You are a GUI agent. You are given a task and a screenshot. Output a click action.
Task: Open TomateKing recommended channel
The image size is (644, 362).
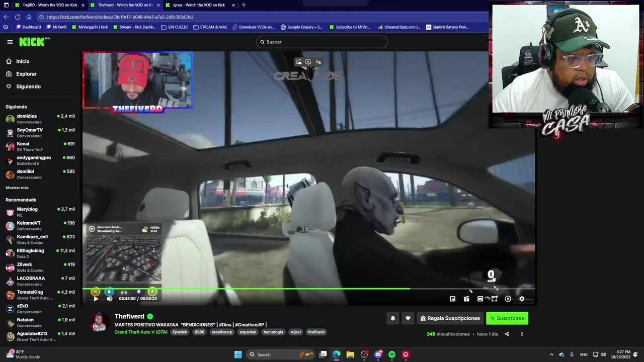(x=40, y=295)
